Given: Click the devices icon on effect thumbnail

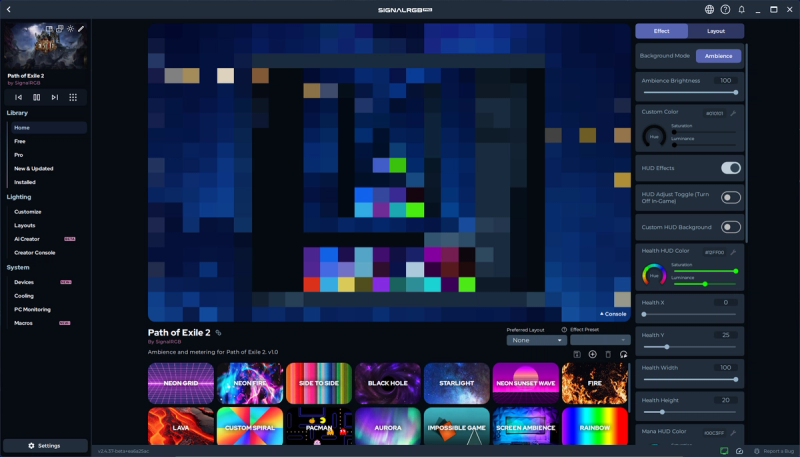Looking at the screenshot, I should click(x=60, y=29).
